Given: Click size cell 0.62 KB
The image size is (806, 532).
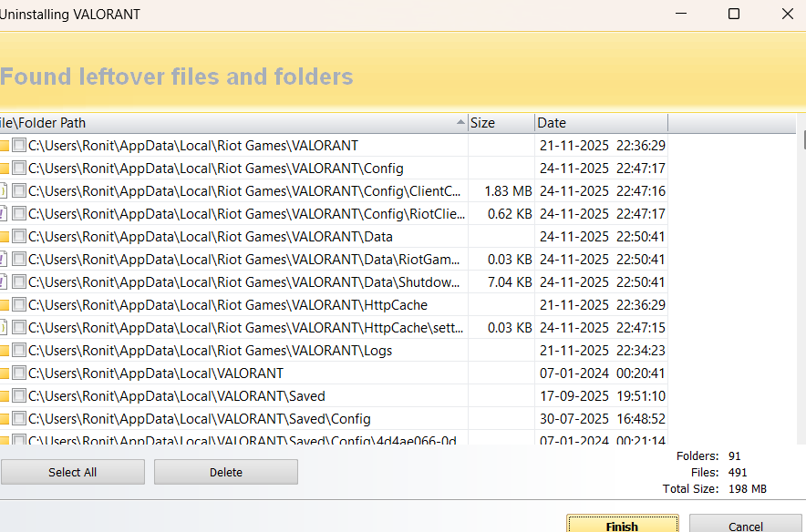Looking at the screenshot, I should [510, 214].
